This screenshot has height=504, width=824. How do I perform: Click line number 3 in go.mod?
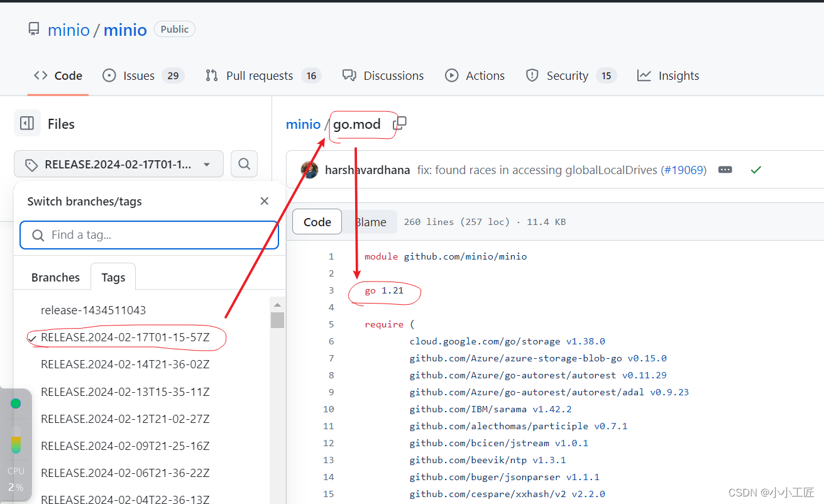331,290
